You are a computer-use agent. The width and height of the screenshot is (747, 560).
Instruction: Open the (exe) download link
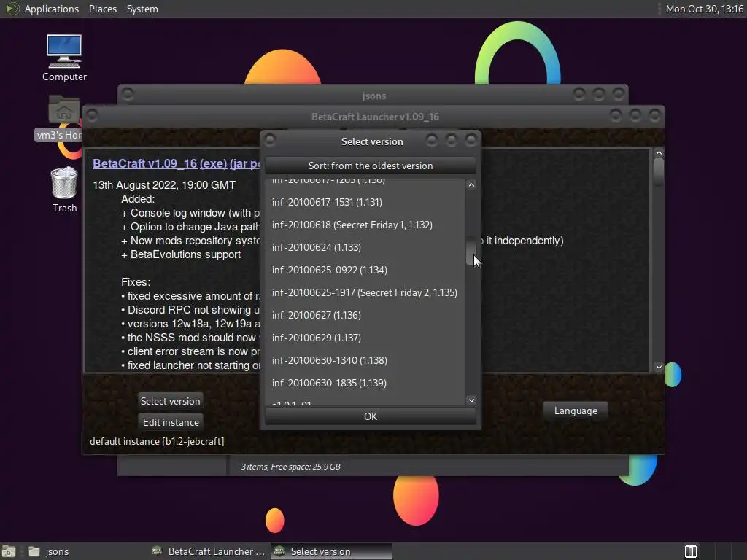coord(213,163)
